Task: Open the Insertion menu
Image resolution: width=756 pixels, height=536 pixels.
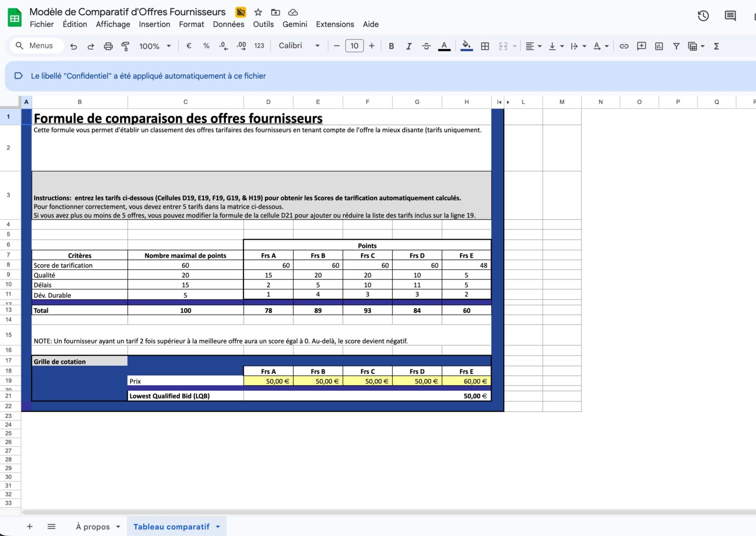Action: tap(154, 24)
